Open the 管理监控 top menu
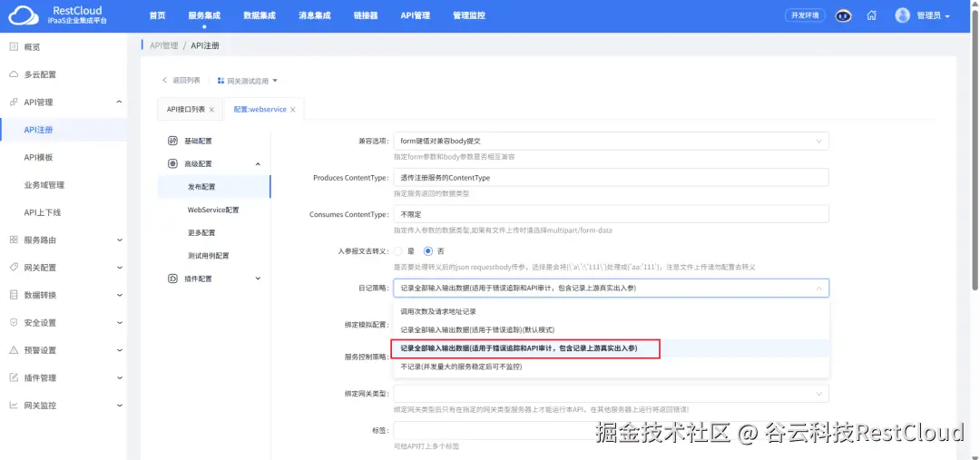The height and width of the screenshot is (460, 980). pos(469,15)
